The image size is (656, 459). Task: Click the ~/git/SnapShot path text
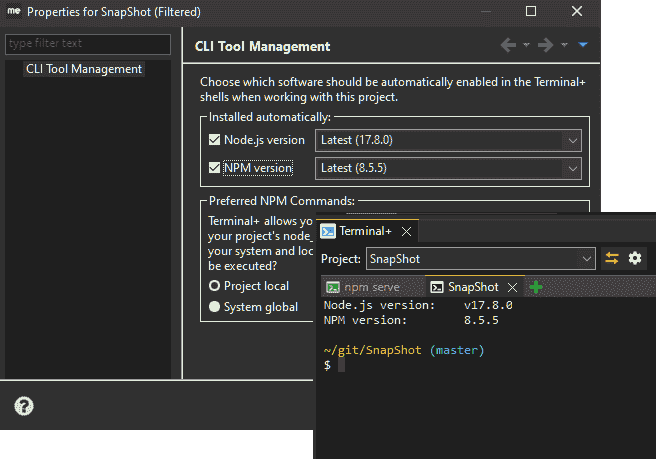pos(372,350)
